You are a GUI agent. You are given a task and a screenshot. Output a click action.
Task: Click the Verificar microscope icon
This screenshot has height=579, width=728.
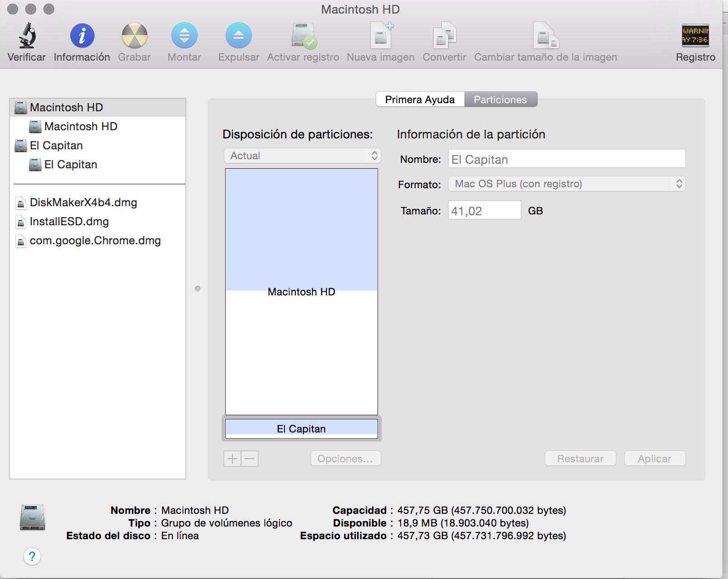coord(27,36)
